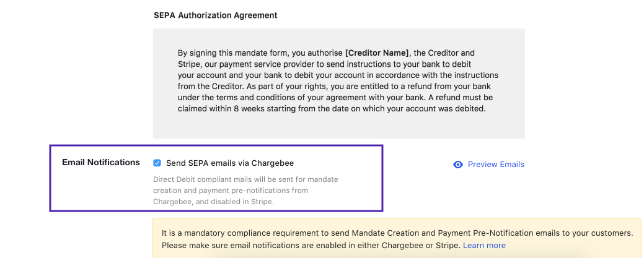Click "By signing this mandate form" opening line
The width and height of the screenshot is (644, 258).
(x=231, y=53)
